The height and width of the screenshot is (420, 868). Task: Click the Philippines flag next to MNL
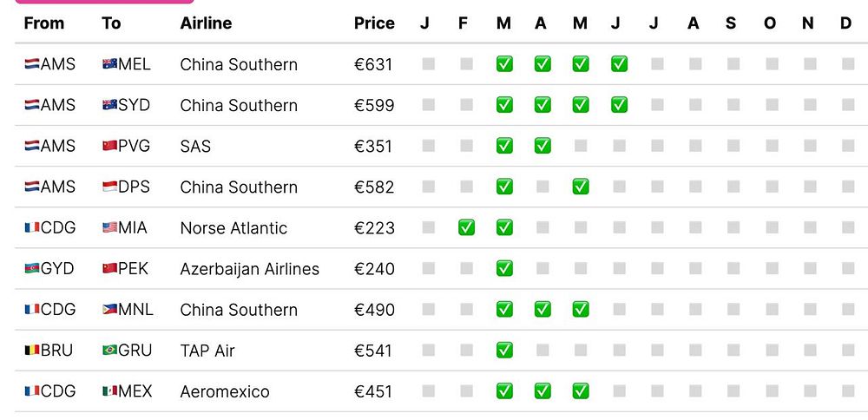(x=109, y=309)
